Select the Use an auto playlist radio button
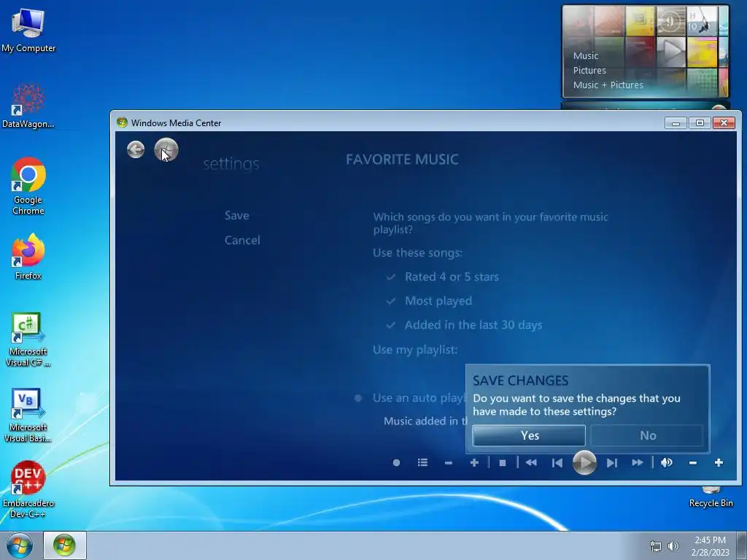 coord(358,398)
